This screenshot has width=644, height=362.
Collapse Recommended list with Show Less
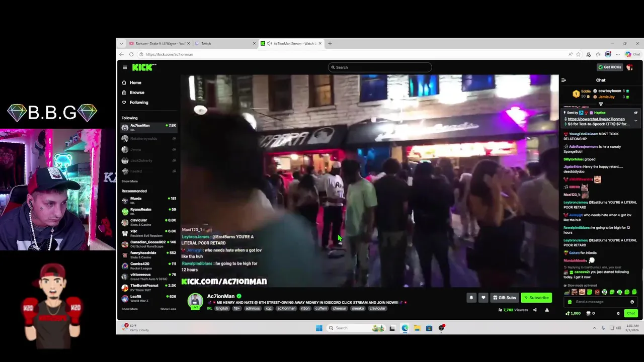(168, 309)
